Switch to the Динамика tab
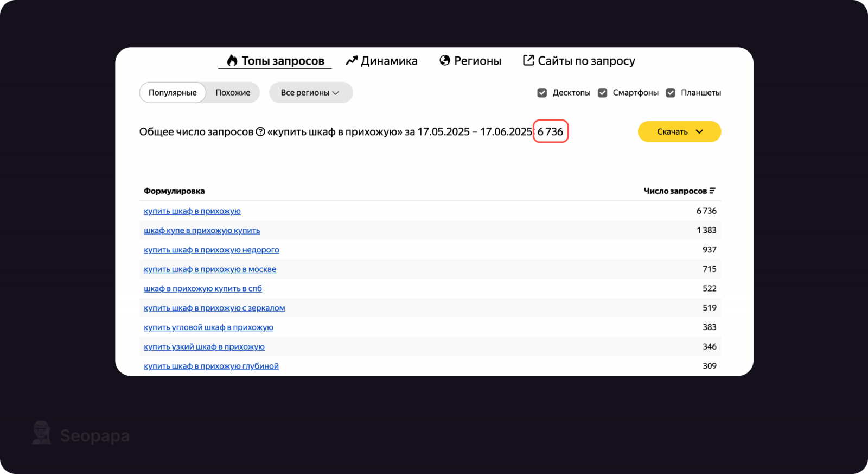 tap(388, 61)
